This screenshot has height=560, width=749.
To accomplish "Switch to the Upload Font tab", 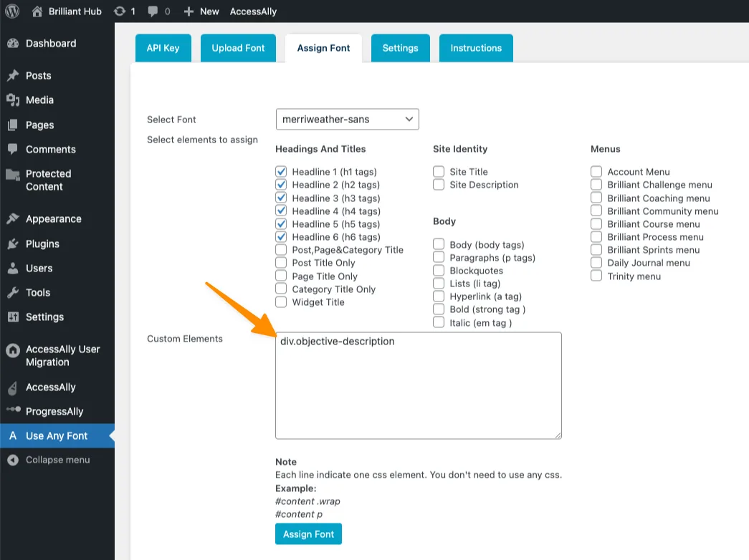I will [238, 47].
